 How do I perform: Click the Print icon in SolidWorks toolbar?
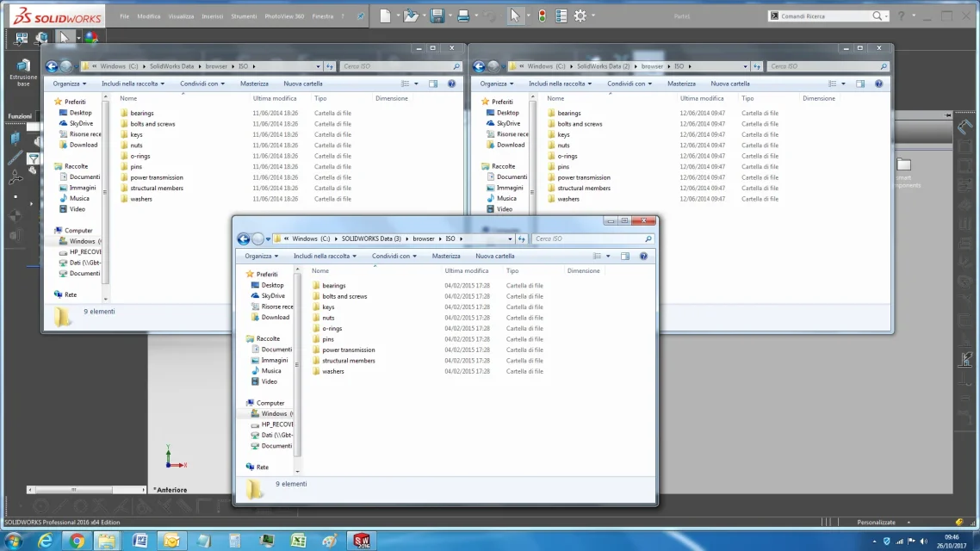[463, 15]
